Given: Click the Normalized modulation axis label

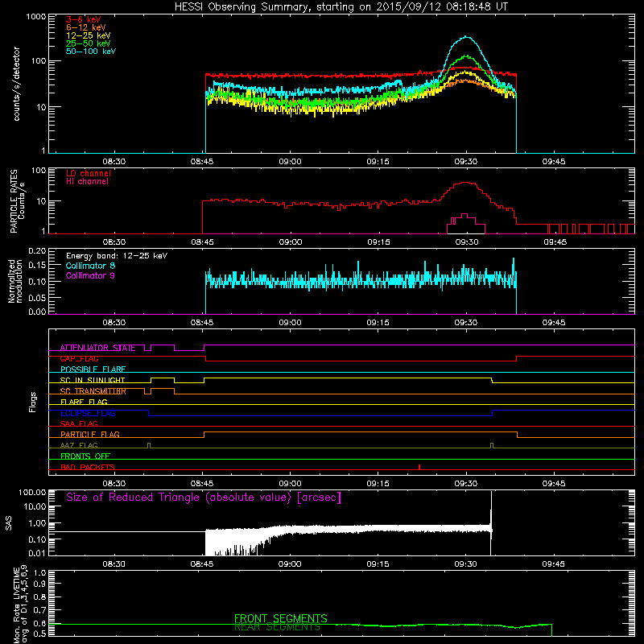Looking at the screenshot, I should pyautogui.click(x=15, y=281).
